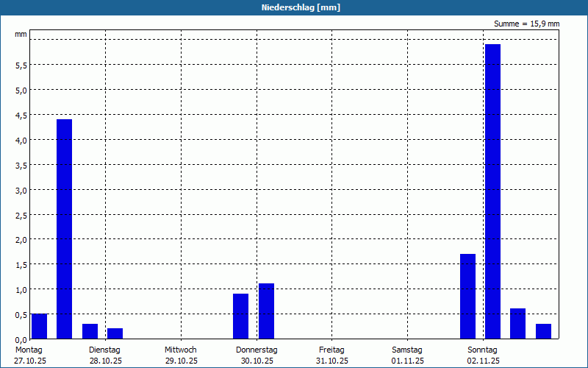The image size is (588, 368).
Task: Click the date '31.10.25'
Action: coord(332,361)
